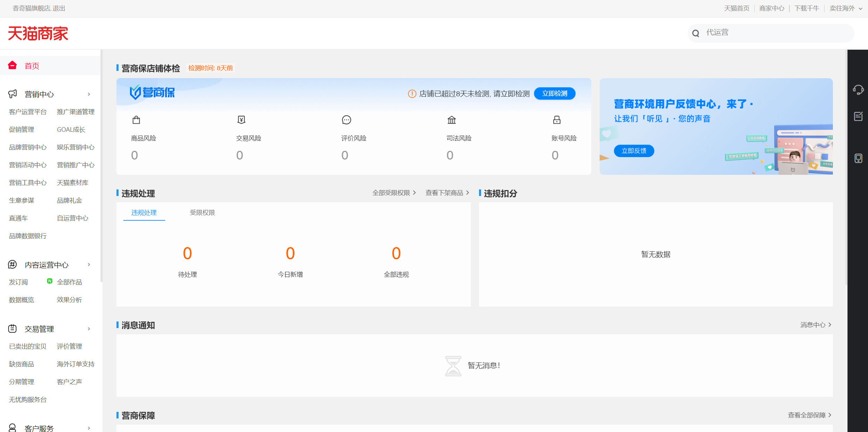Open the 卖往海外 dropdown
This screenshot has height=432, width=868.
[x=846, y=8]
